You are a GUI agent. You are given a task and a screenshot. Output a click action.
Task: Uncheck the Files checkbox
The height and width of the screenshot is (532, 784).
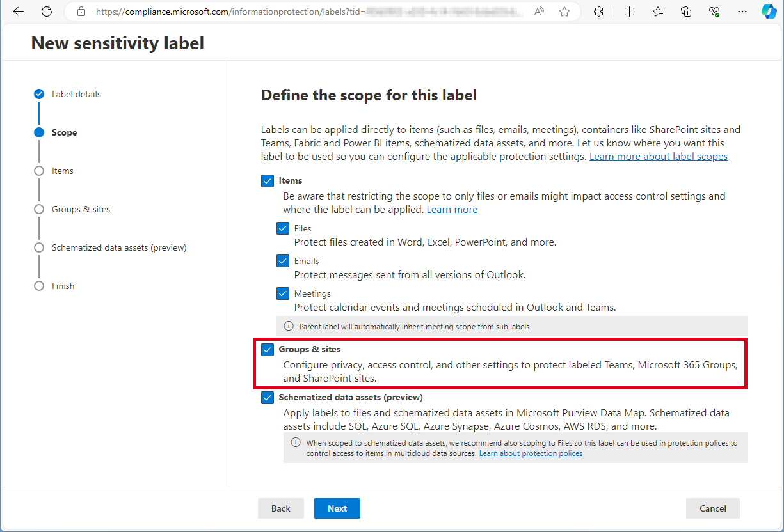(283, 228)
